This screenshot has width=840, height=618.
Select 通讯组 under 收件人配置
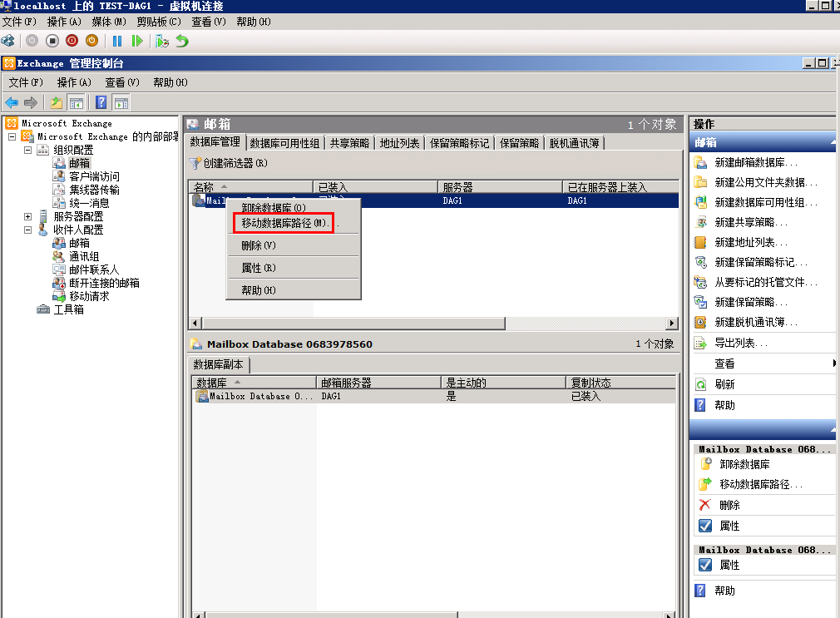(x=84, y=256)
